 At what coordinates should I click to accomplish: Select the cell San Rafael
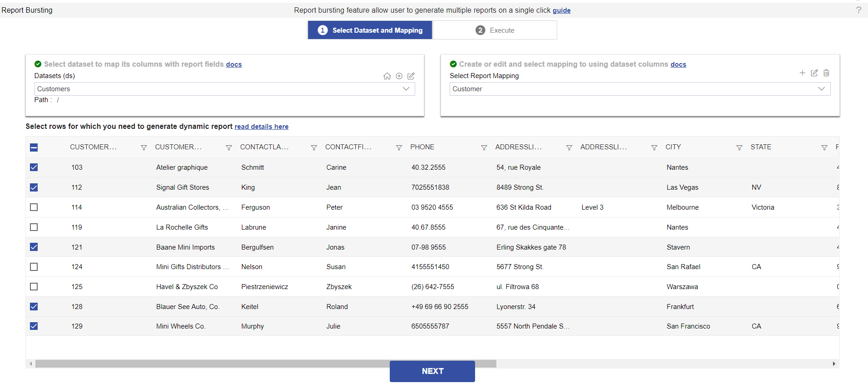683,267
